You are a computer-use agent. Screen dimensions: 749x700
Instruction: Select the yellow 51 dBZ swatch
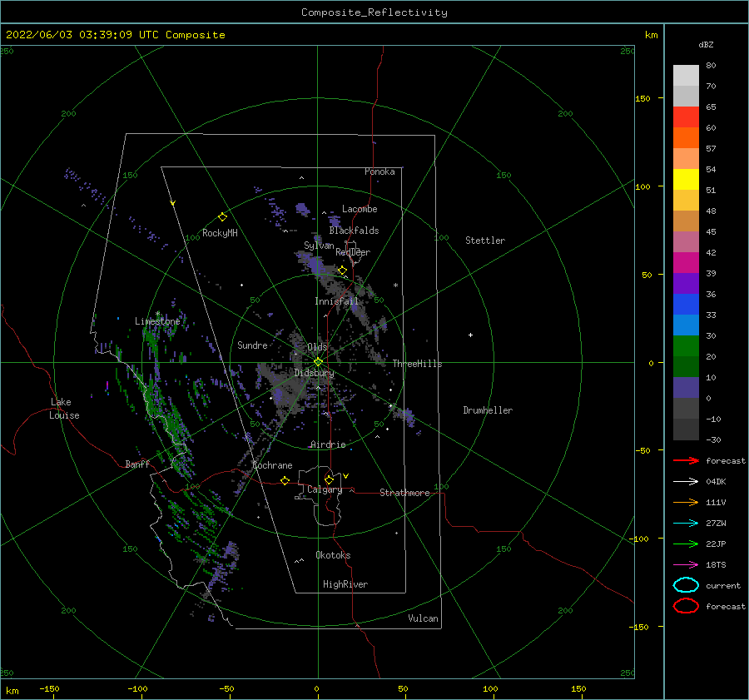pos(686,179)
